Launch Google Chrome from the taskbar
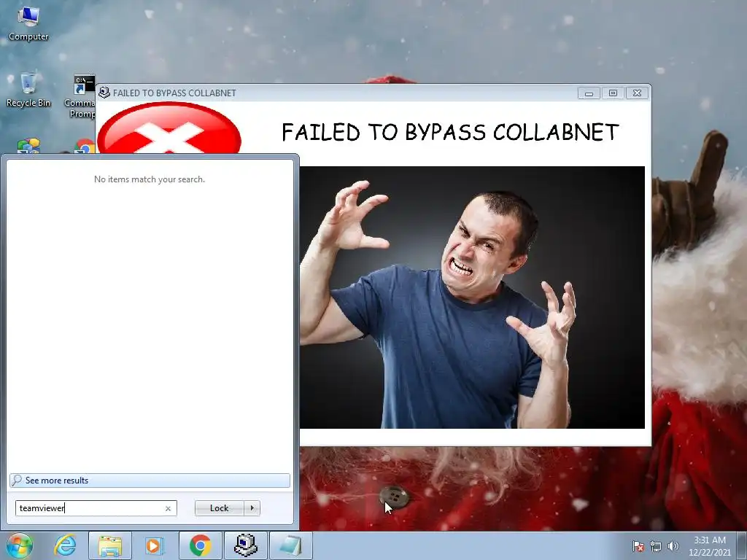The image size is (747, 560). coord(200,545)
